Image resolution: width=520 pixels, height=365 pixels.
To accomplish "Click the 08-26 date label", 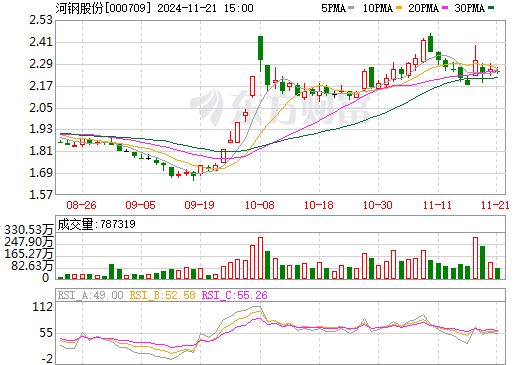I will (x=81, y=205).
